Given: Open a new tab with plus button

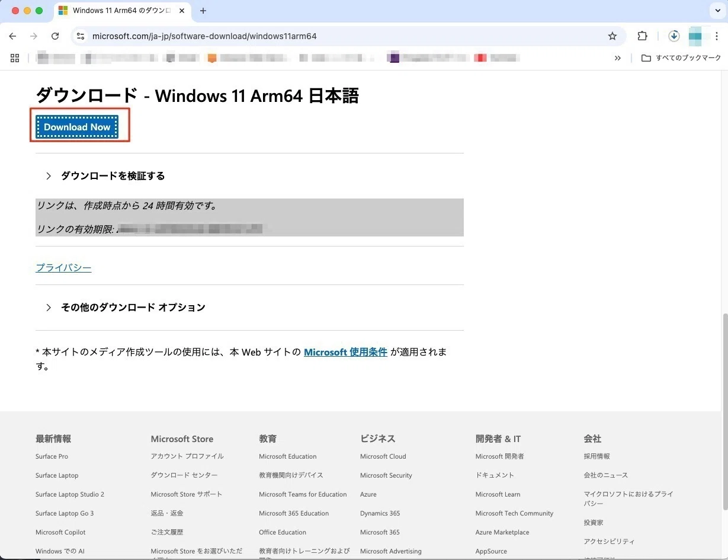Looking at the screenshot, I should point(203,11).
